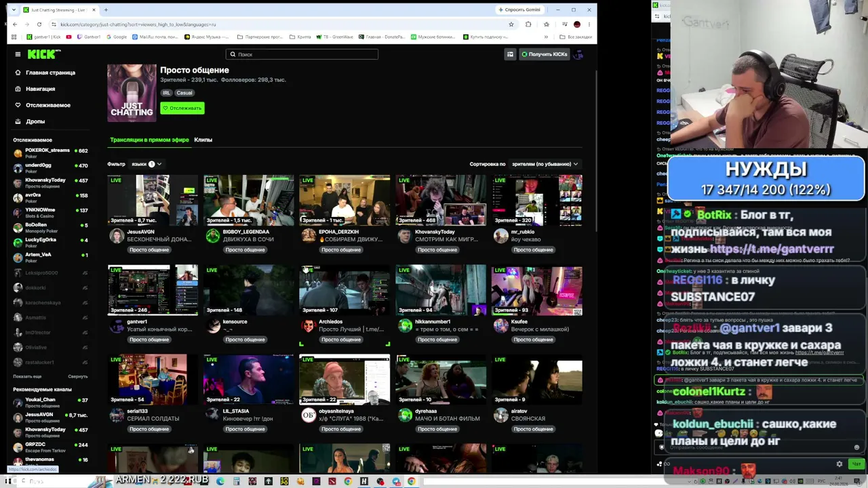Expand the языки filter dropdown
This screenshot has height=488, width=868.
coord(146,164)
